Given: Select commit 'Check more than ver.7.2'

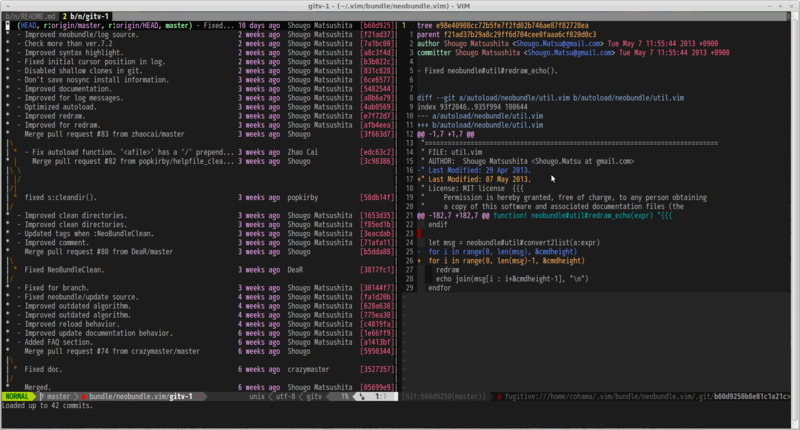Looking at the screenshot, I should coord(200,43).
